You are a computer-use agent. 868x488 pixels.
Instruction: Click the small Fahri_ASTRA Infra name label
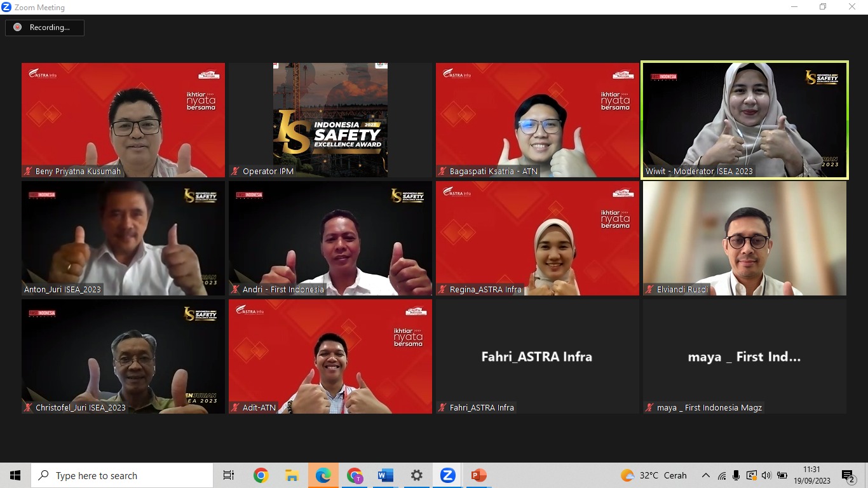coord(482,408)
